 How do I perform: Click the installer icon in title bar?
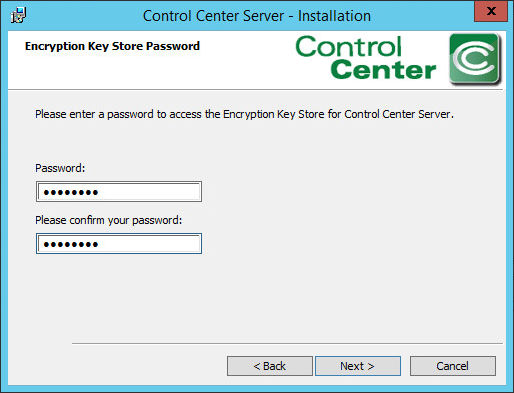18,15
